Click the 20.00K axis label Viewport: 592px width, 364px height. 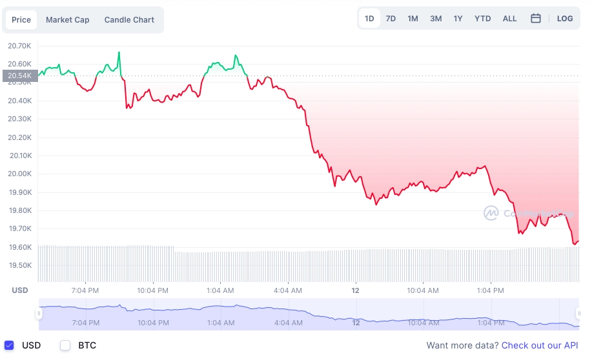pyautogui.click(x=19, y=174)
